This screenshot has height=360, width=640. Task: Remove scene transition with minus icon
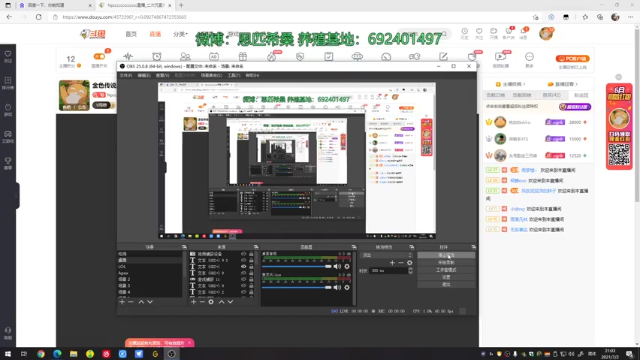click(x=401, y=263)
